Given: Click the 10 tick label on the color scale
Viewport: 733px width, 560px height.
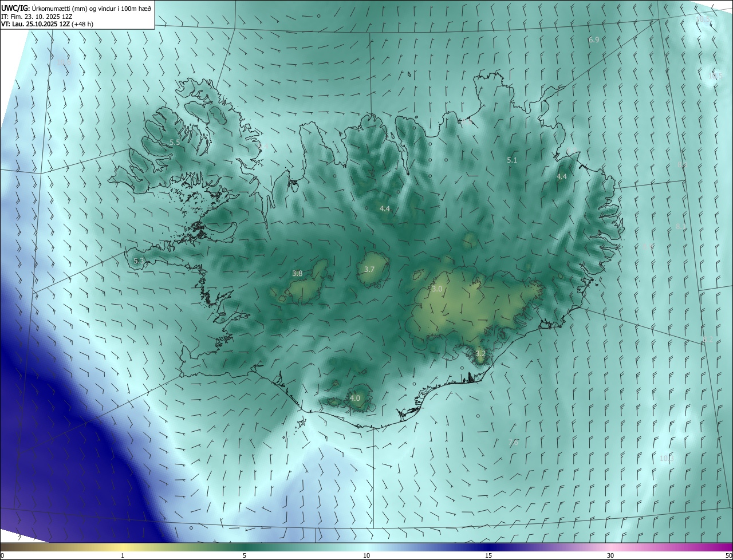Looking at the screenshot, I should pos(366,556).
